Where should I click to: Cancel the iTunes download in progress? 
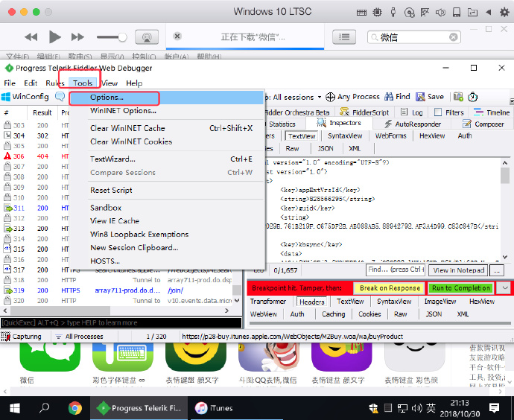[177, 36]
